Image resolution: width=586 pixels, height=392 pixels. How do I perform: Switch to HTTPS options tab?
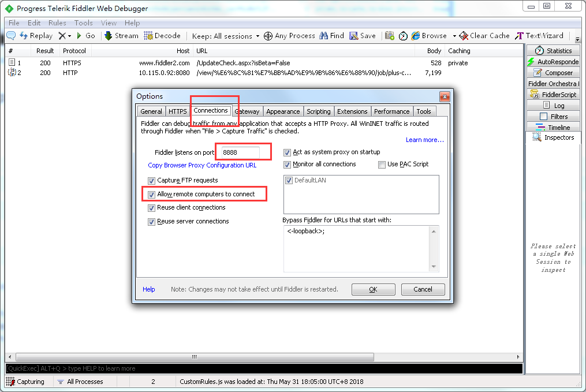click(177, 111)
